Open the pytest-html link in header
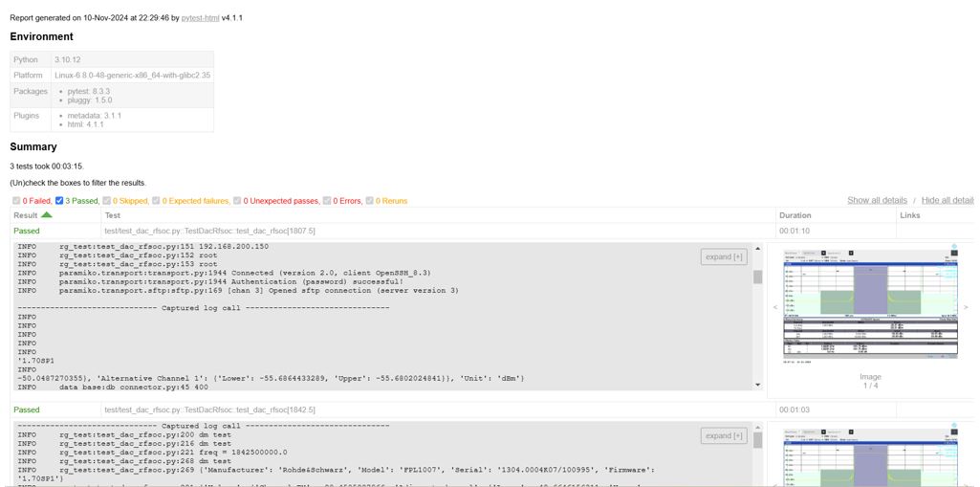This screenshot has height=487, width=980. tap(200, 18)
